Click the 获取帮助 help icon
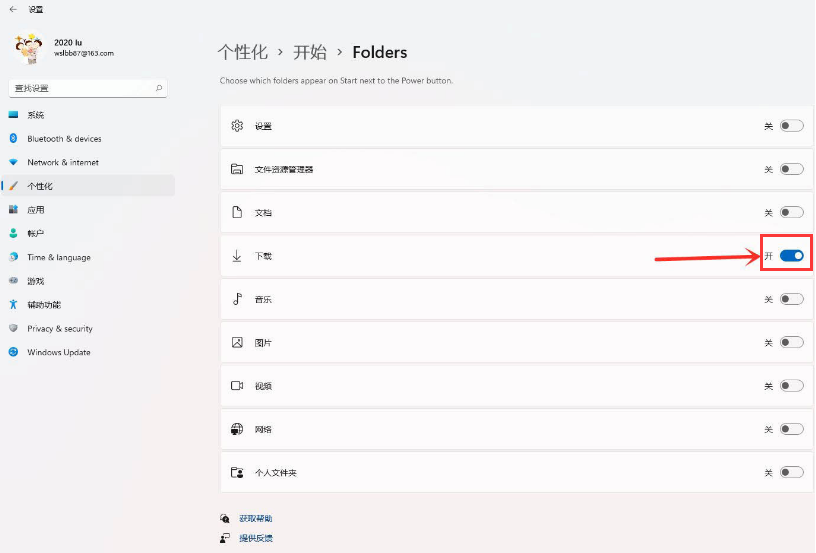This screenshot has width=816, height=553. click(x=225, y=518)
